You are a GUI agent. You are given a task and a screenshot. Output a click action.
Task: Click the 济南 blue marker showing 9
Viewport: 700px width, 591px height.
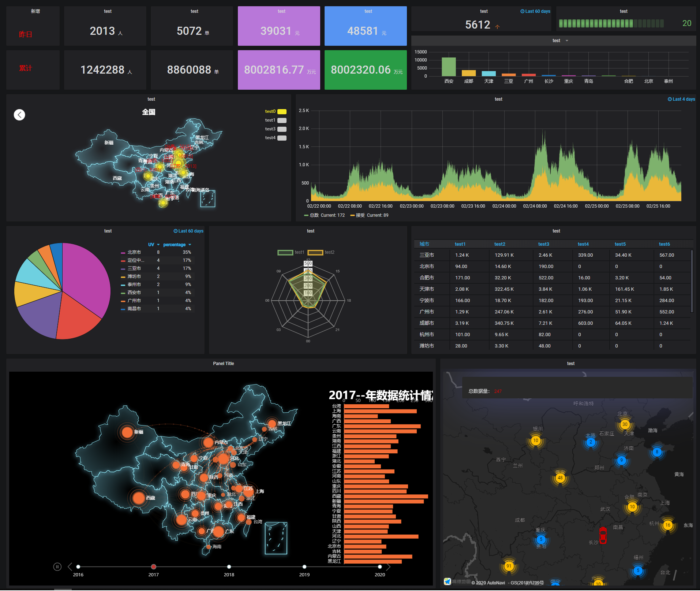click(621, 460)
